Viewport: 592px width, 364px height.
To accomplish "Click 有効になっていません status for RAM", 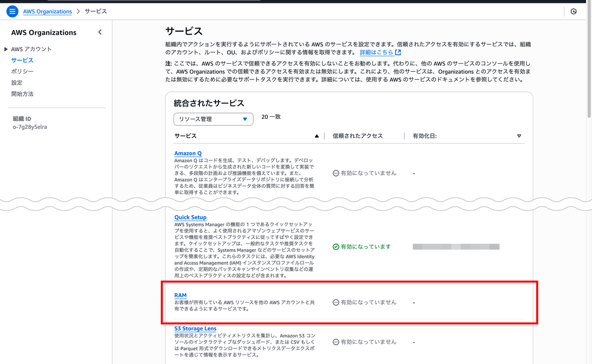I will [369, 302].
